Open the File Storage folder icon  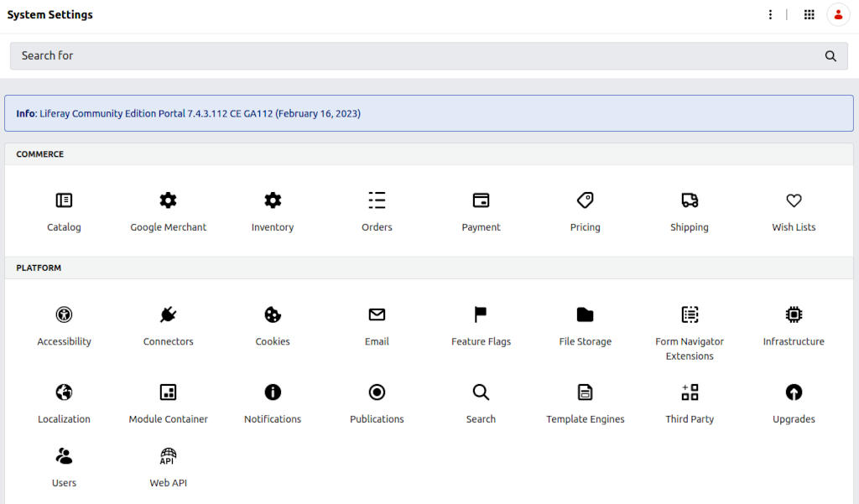[585, 314]
